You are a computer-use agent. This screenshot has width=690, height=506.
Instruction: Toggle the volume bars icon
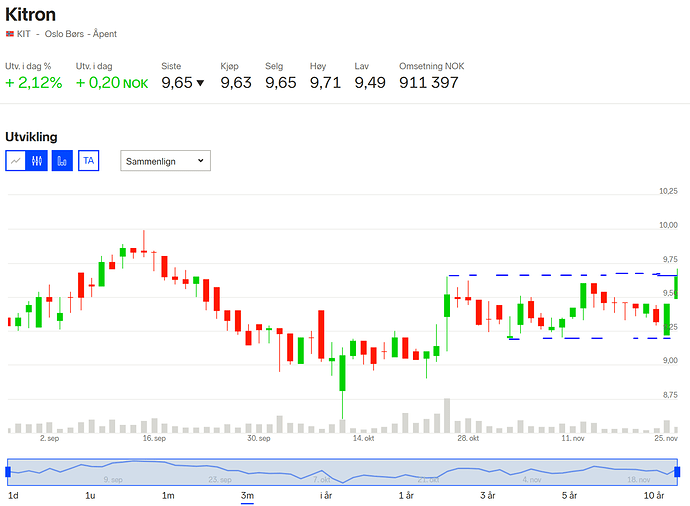click(x=62, y=161)
